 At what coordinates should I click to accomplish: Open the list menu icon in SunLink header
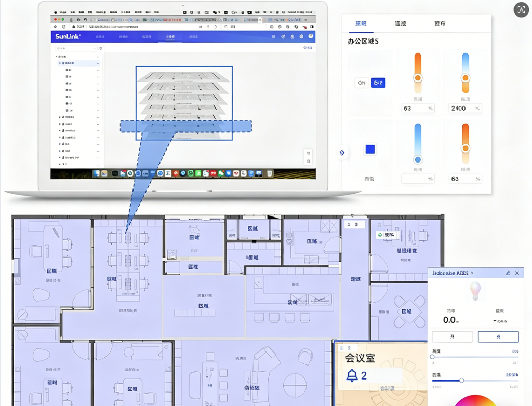pyautogui.click(x=273, y=37)
